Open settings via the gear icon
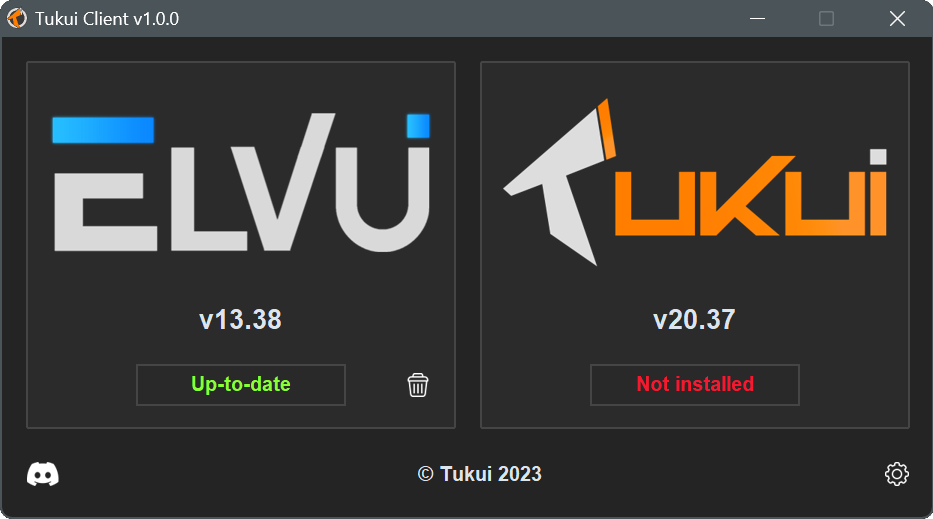Image resolution: width=933 pixels, height=519 pixels. (896, 474)
